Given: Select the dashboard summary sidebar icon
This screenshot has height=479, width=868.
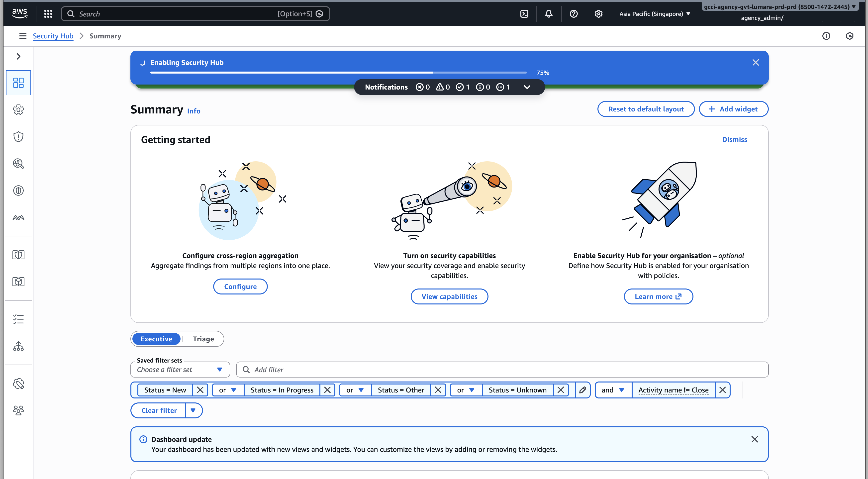Looking at the screenshot, I should 18,83.
